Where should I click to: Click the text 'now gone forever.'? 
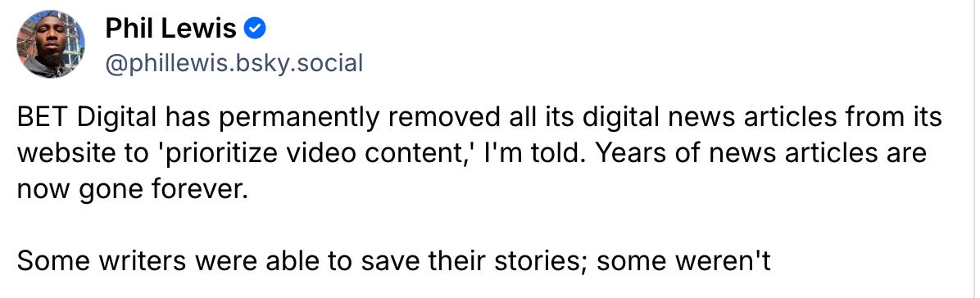click(133, 189)
